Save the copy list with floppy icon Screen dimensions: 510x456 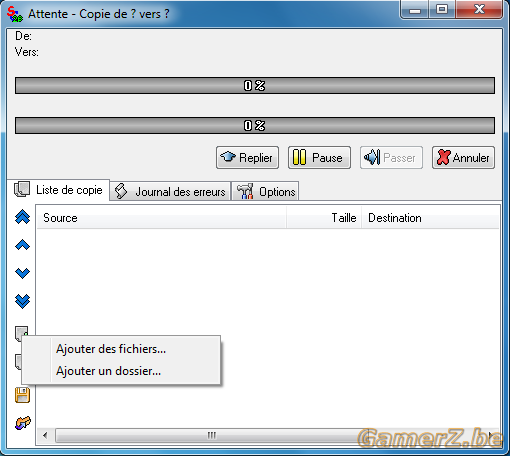pyautogui.click(x=22, y=395)
